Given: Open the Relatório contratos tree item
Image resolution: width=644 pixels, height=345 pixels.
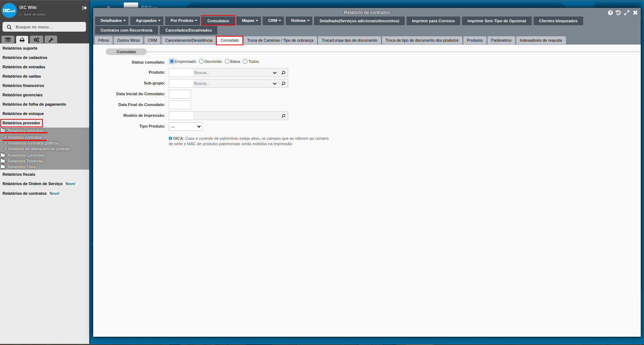Looking at the screenshot, I should pyautogui.click(x=25, y=137).
